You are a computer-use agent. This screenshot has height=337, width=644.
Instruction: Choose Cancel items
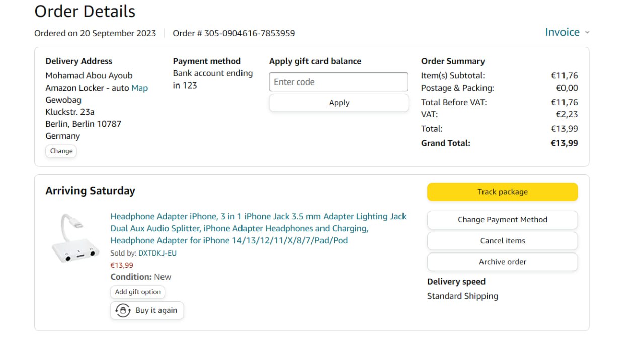(502, 241)
